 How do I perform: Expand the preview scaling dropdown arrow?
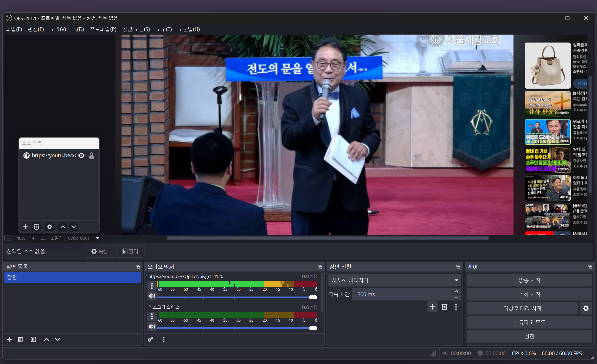click(x=98, y=238)
